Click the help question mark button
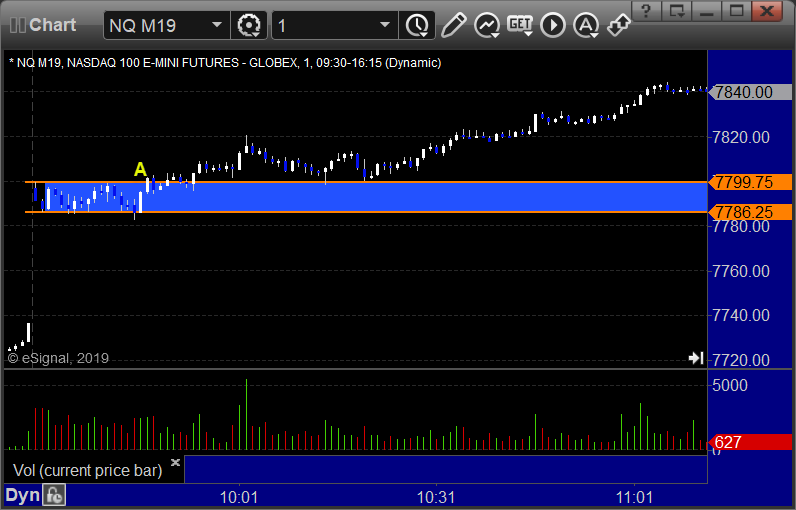 [x=646, y=11]
